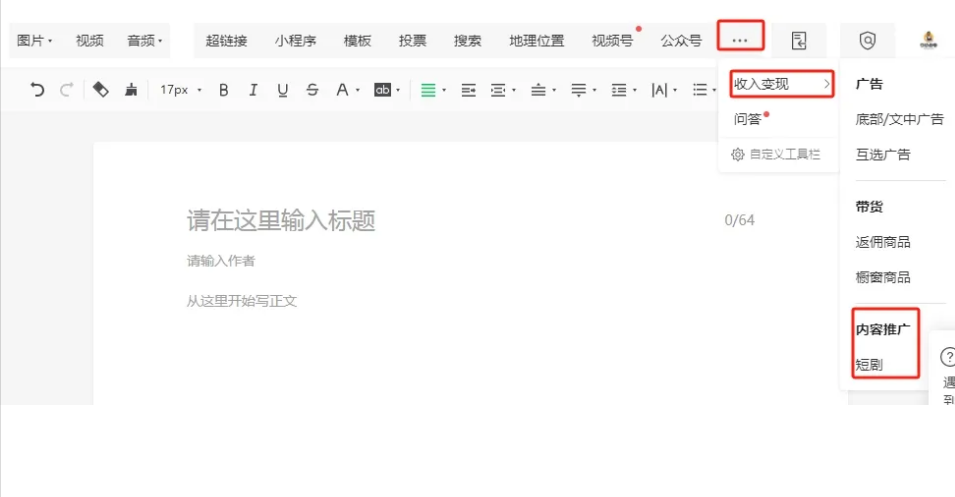955x497 pixels.
Task: Click the account avatar icon
Action: [x=927, y=41]
